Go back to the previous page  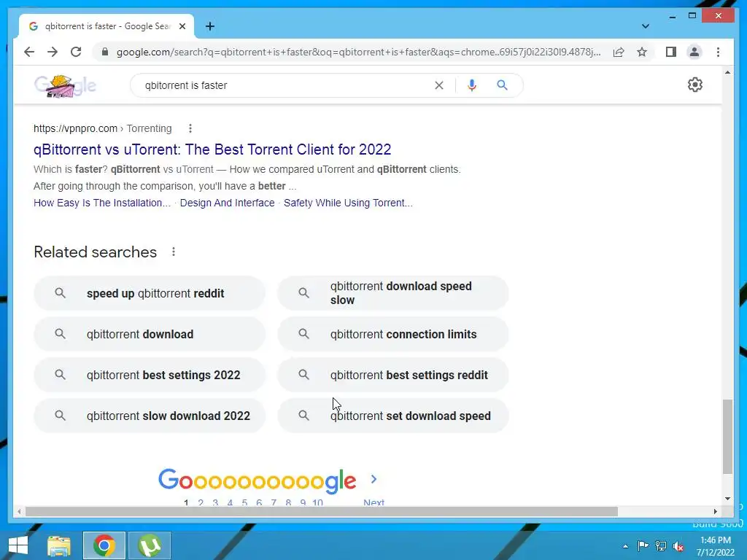click(29, 52)
